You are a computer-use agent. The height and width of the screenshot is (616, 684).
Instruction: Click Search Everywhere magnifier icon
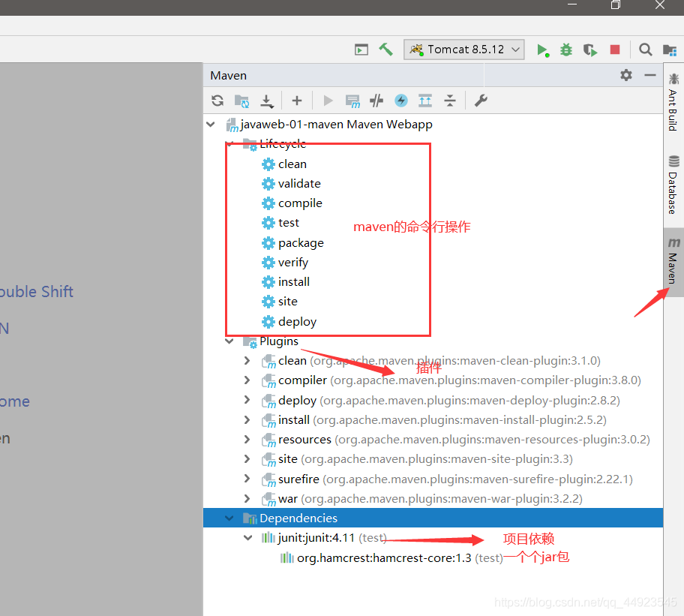[645, 50]
